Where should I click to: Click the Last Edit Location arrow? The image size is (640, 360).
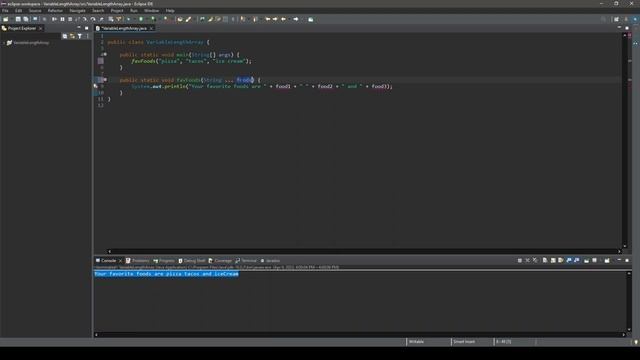coord(268,19)
